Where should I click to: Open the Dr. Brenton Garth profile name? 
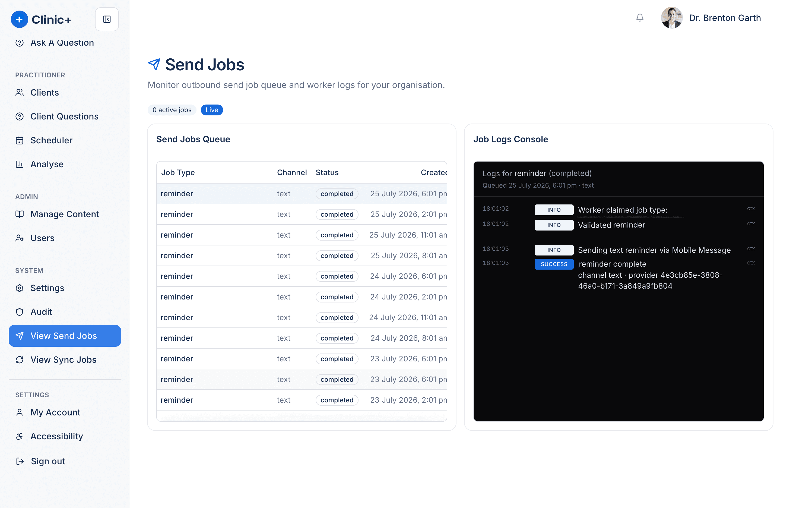(x=725, y=18)
